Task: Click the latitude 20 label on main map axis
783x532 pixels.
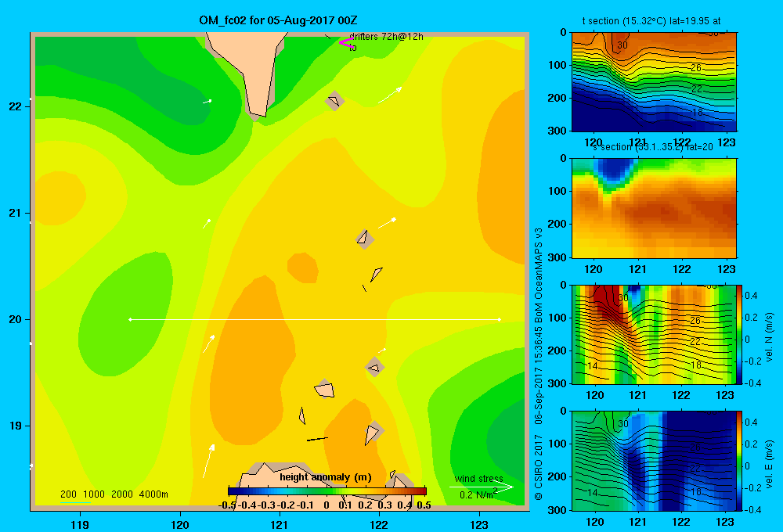Action: pos(15,319)
